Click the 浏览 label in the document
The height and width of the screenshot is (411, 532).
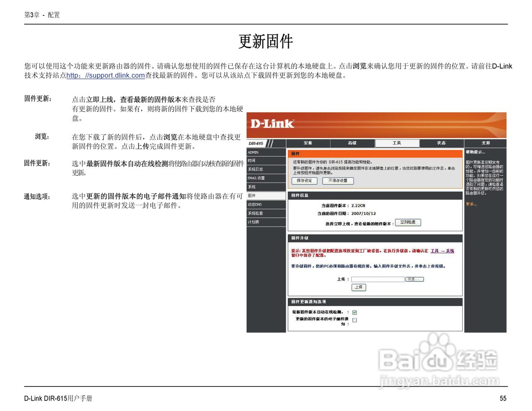pyautogui.click(x=42, y=137)
